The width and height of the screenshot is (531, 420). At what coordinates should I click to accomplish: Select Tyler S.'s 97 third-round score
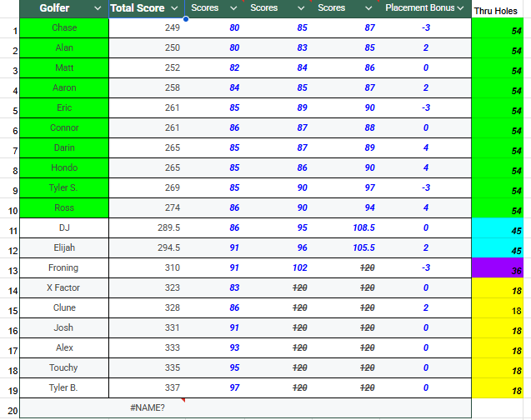(345, 187)
